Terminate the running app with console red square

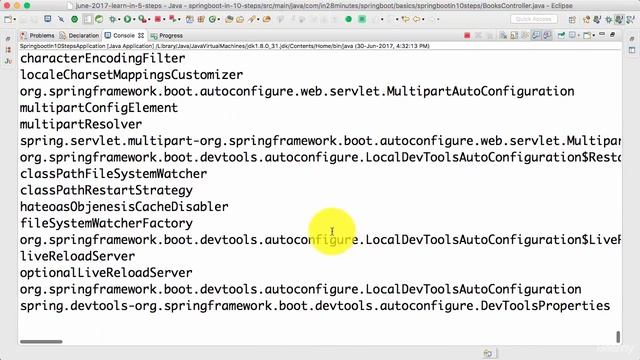pos(467,36)
